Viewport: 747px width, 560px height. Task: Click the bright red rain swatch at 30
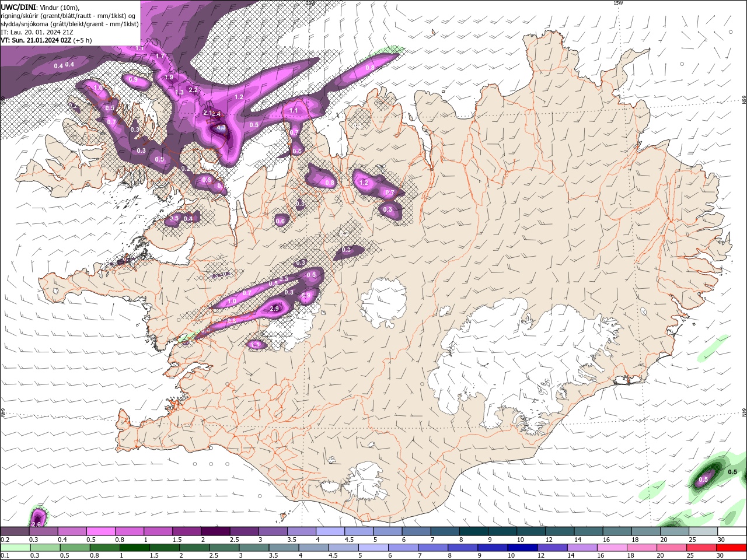(x=732, y=547)
